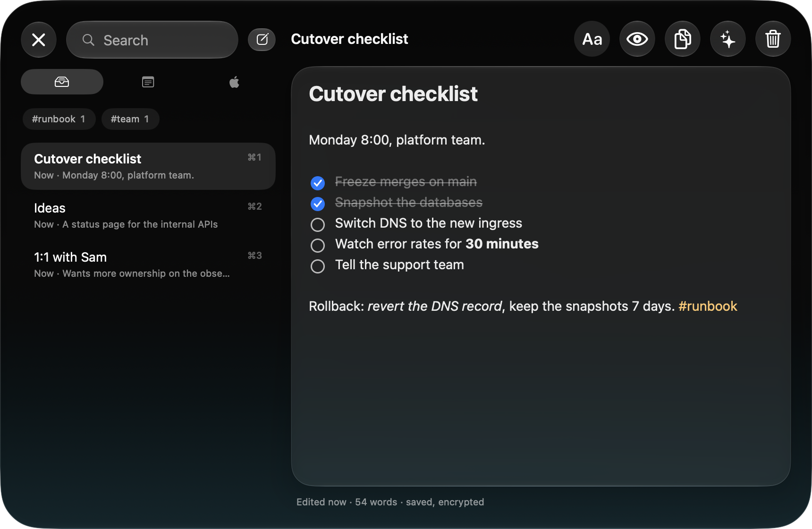This screenshot has width=812, height=529.
Task: Switch to the Apple Notes tab
Action: point(234,82)
